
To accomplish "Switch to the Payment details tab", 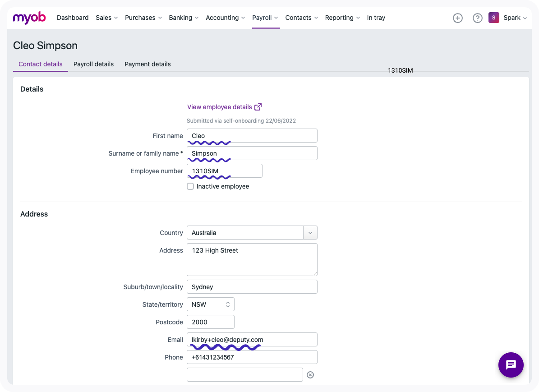I will (x=147, y=64).
